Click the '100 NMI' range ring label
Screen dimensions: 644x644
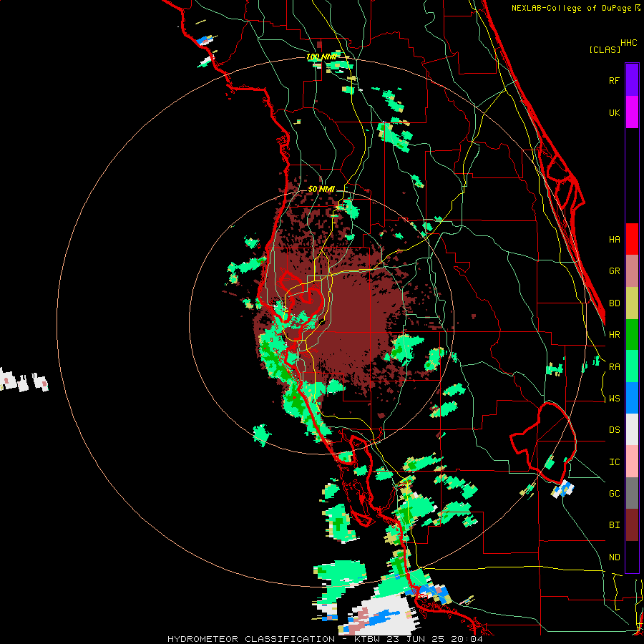(321, 57)
